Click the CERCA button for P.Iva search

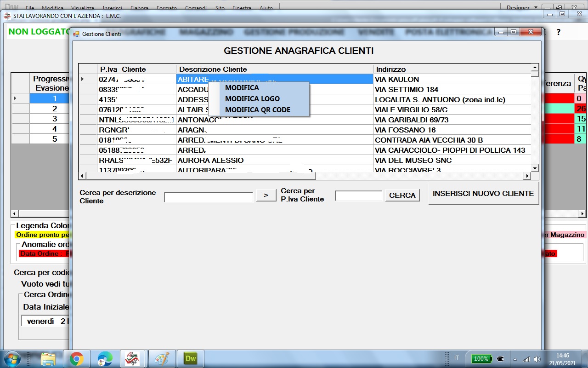[x=402, y=195]
